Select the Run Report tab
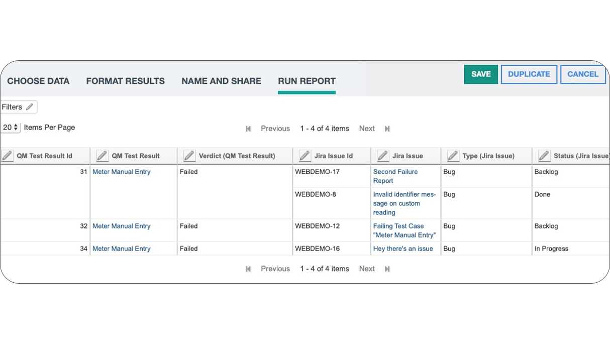This screenshot has width=610, height=364. coord(307,81)
